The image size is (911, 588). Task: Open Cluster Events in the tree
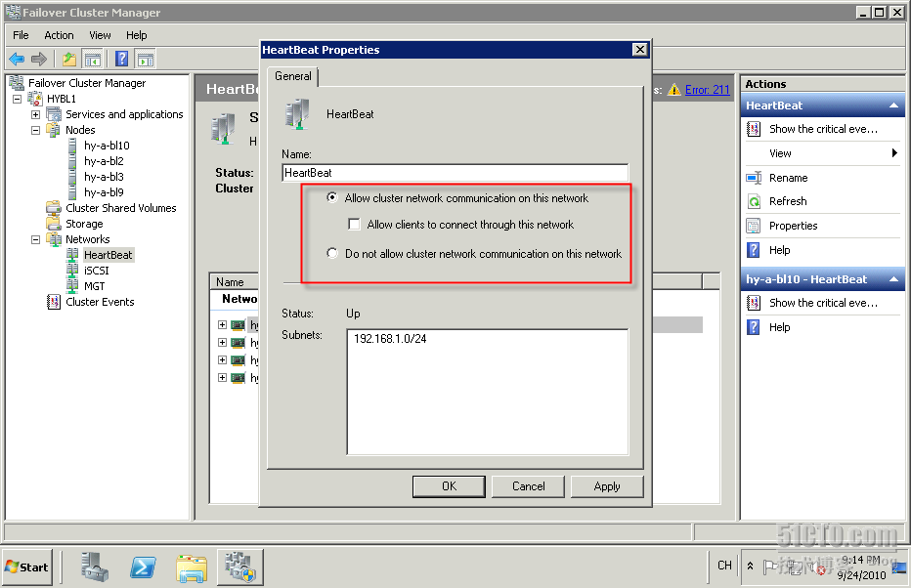coord(100,302)
